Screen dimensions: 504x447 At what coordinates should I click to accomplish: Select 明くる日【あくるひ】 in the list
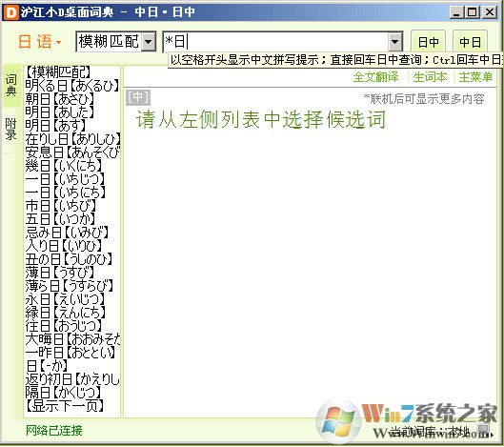72,86
